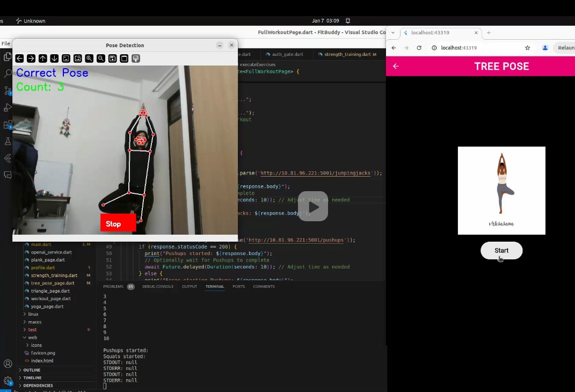Switch to the PROBLEMS panel tab
The image size is (575, 392).
[113, 286]
